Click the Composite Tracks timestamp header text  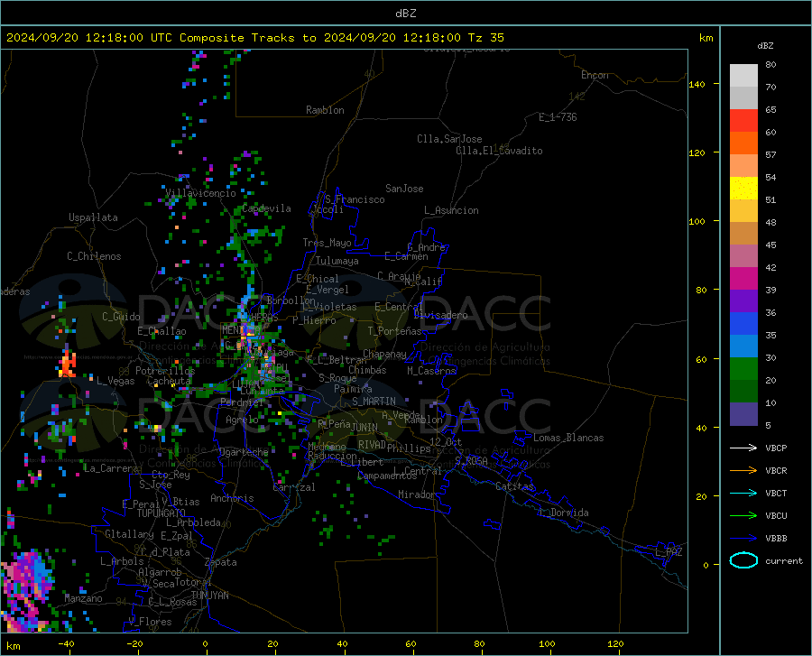tap(254, 38)
